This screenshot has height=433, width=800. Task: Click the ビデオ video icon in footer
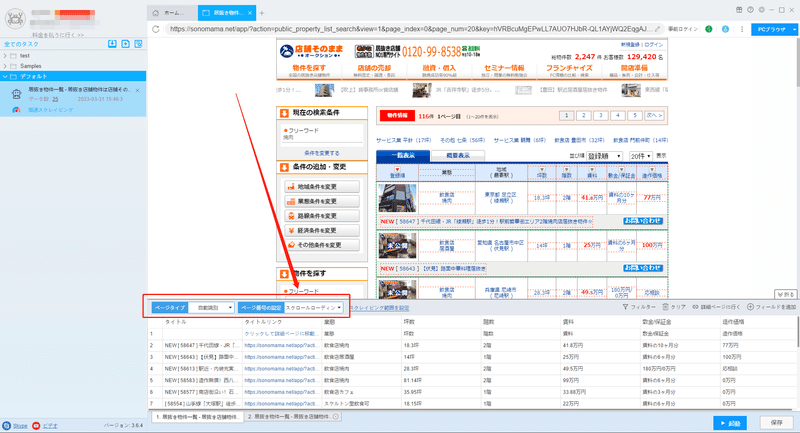36,425
